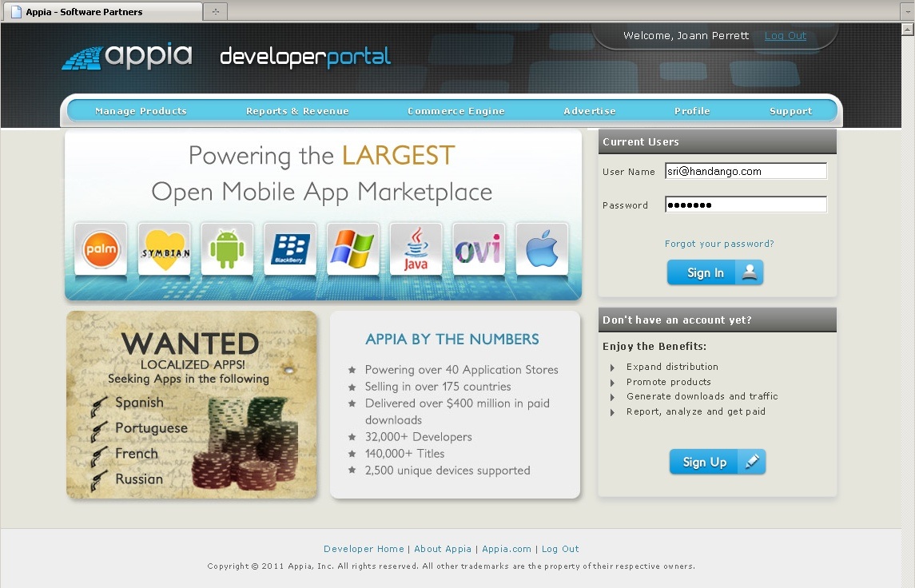
Task: Click the Powering the Largest marketplace banner
Action: 324,215
